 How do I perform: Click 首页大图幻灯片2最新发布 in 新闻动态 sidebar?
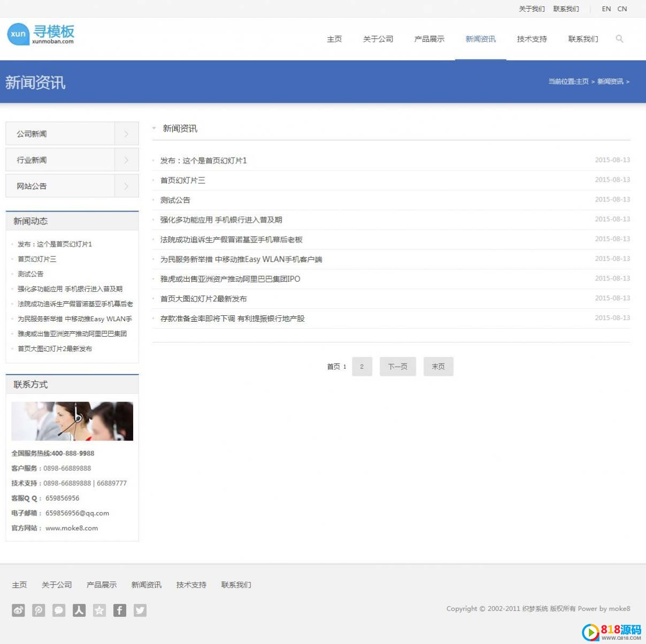pos(55,349)
